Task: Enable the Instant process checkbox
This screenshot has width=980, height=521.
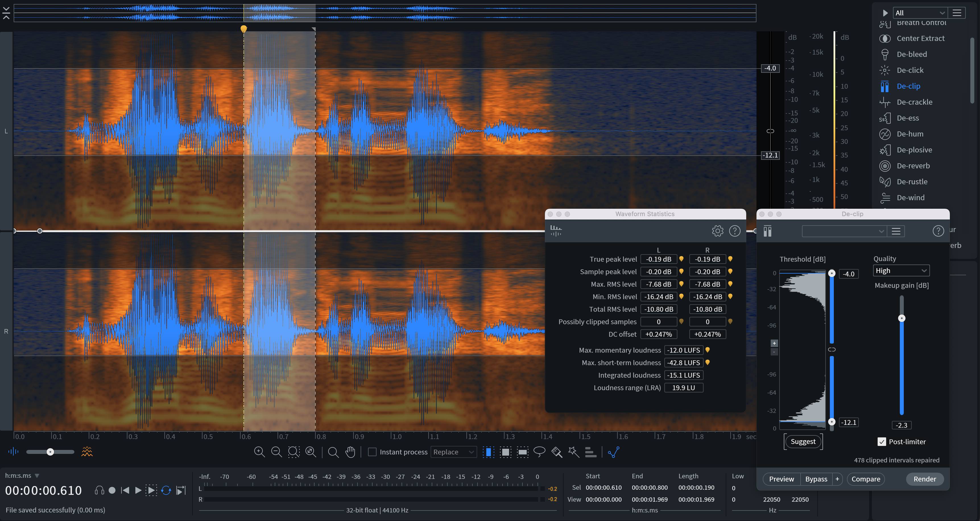Action: 373,452
